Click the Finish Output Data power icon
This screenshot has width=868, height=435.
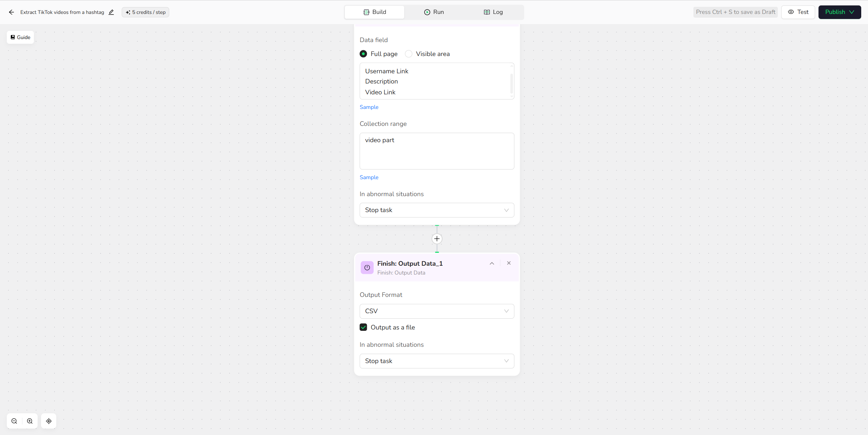tap(367, 267)
